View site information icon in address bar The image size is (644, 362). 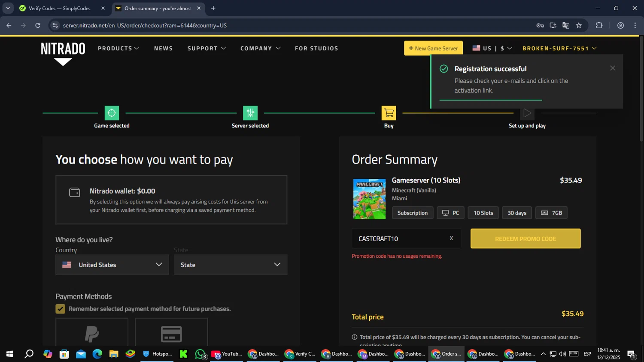(55, 25)
